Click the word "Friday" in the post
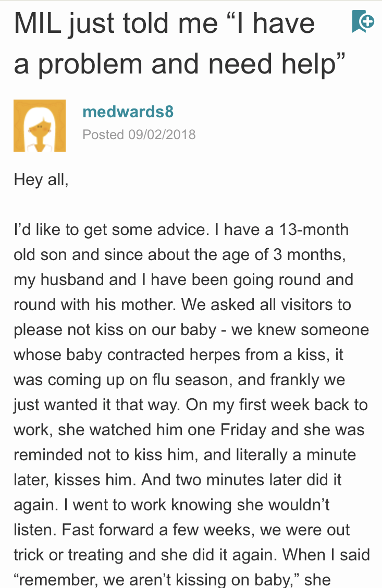 click(243, 430)
